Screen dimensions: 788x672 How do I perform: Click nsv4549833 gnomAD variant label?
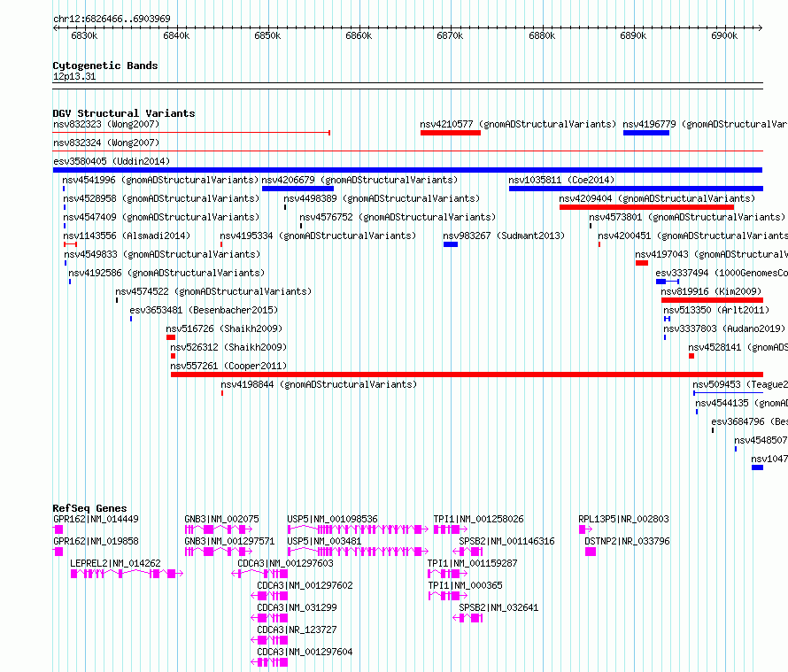[162, 254]
